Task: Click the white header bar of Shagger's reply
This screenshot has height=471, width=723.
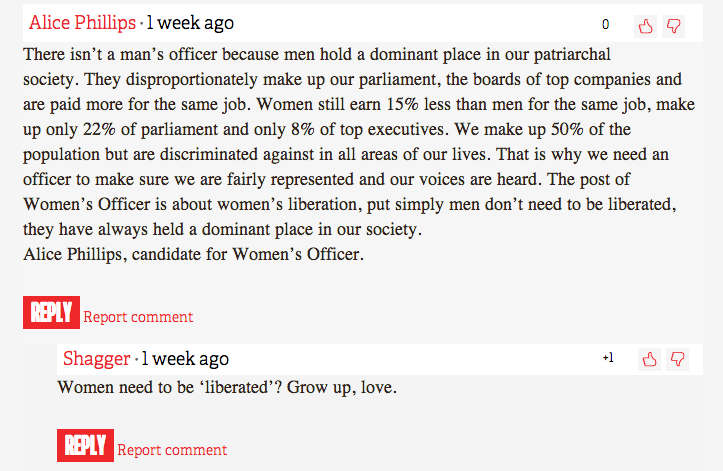Action: click(x=420, y=358)
